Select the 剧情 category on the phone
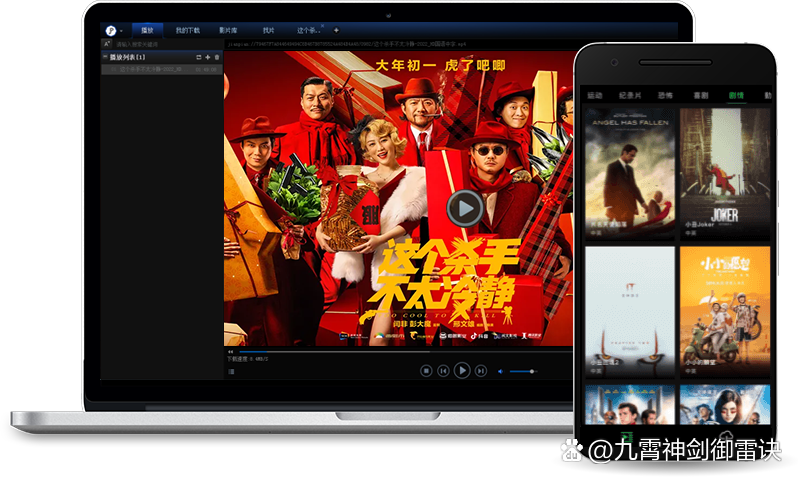Image resolution: width=798 pixels, height=480 pixels. pyautogui.click(x=736, y=95)
